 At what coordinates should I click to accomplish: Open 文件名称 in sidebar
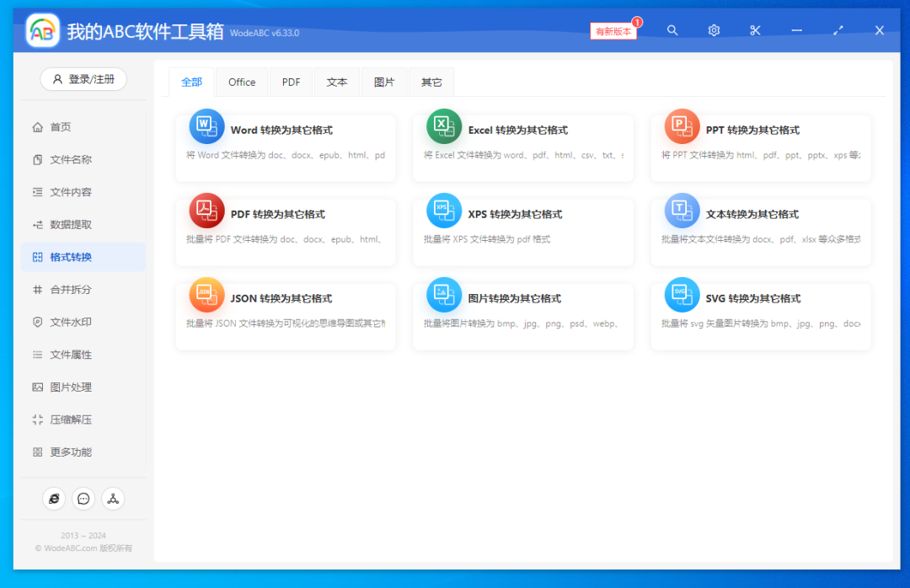point(83,159)
